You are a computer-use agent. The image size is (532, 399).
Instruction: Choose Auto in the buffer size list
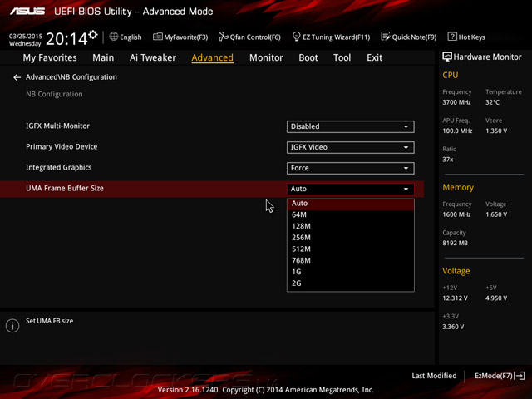351,204
